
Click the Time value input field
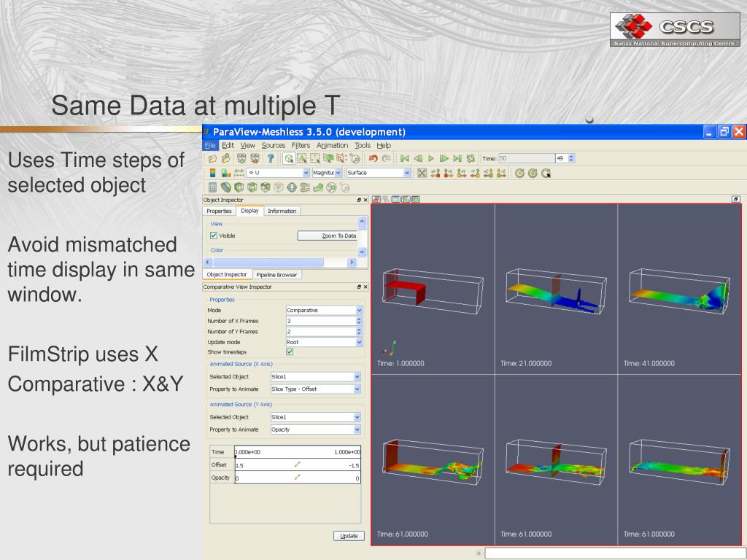pyautogui.click(x=526, y=158)
